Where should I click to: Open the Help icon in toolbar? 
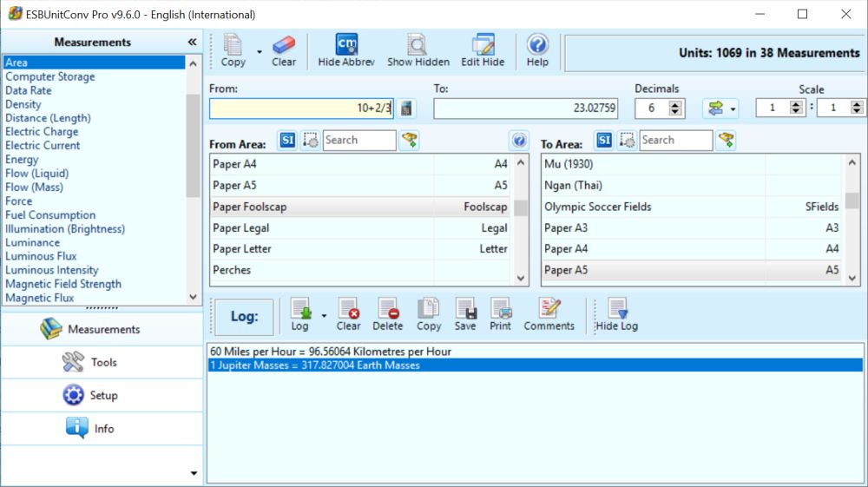537,50
